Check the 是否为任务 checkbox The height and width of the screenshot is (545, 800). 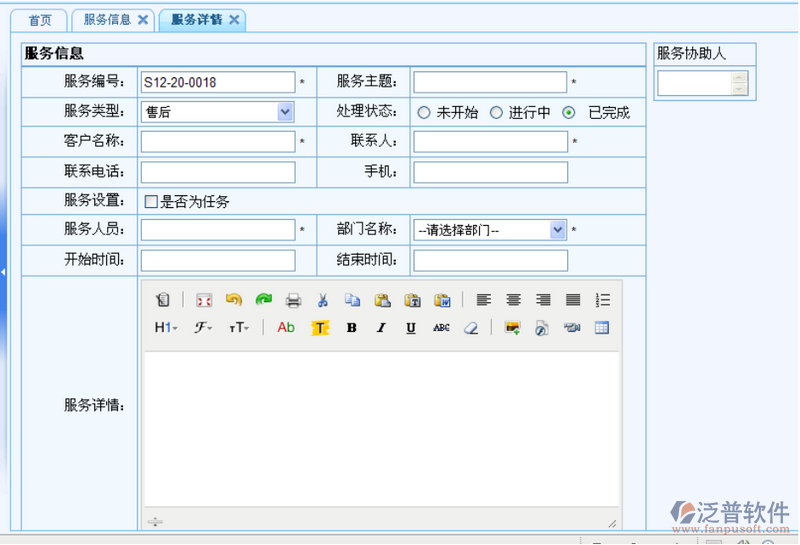(x=151, y=202)
